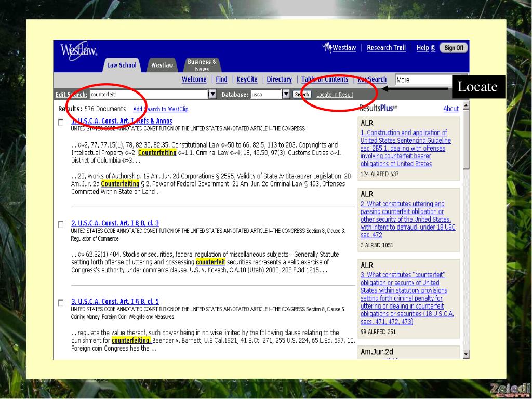The width and height of the screenshot is (532, 399).
Task: Open the Directory link
Action: [x=279, y=79]
